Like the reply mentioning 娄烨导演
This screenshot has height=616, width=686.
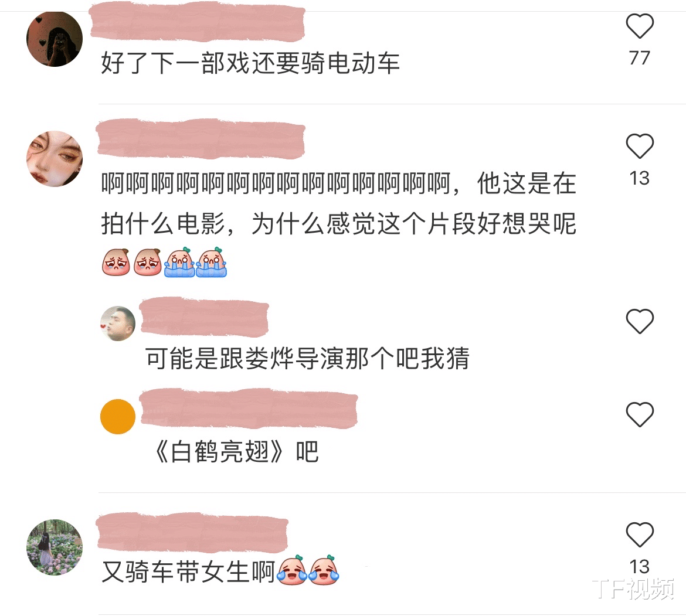click(x=640, y=321)
